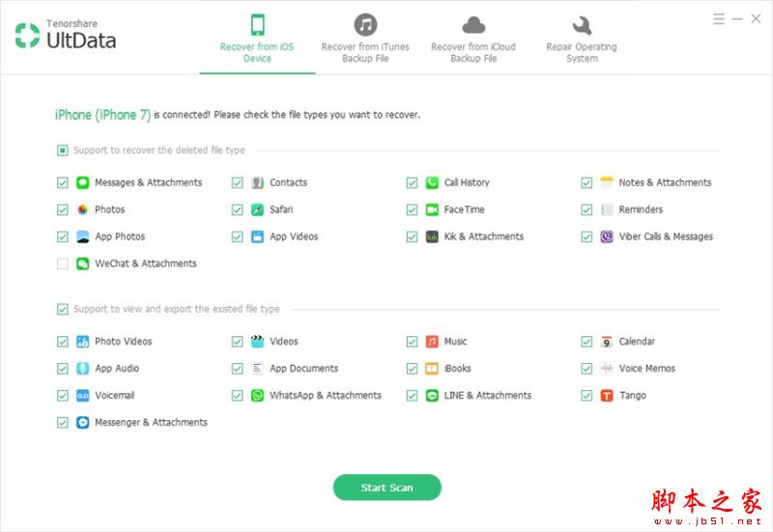
Task: Click the Photos flower icon
Action: tap(82, 210)
